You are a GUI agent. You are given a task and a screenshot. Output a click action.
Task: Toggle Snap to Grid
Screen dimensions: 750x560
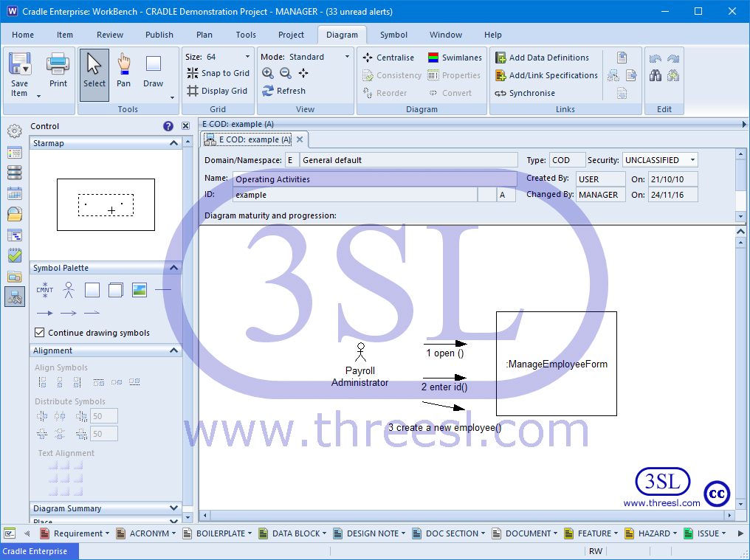coord(218,73)
